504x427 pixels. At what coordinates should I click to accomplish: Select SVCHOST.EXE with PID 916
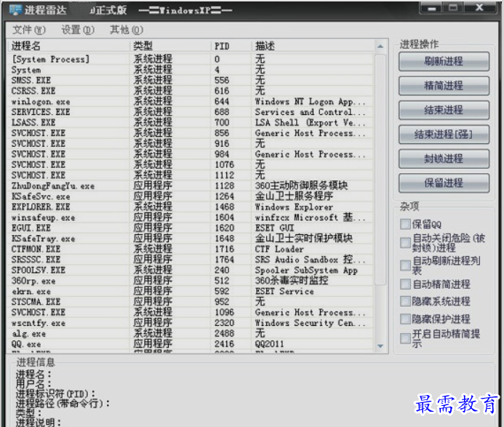[191, 144]
